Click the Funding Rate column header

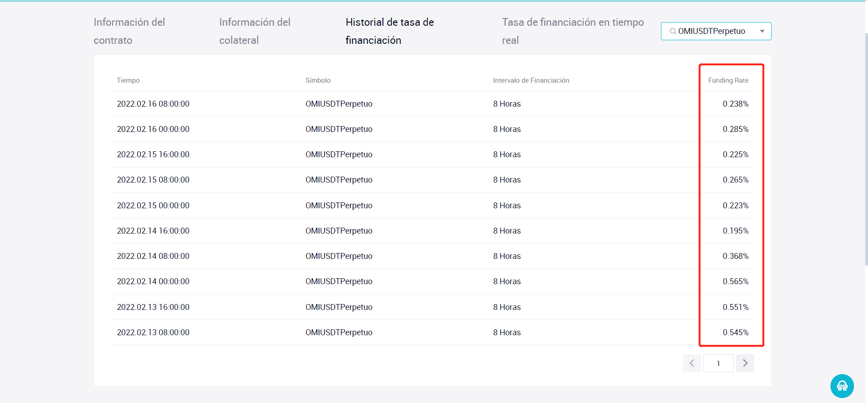[x=728, y=80]
